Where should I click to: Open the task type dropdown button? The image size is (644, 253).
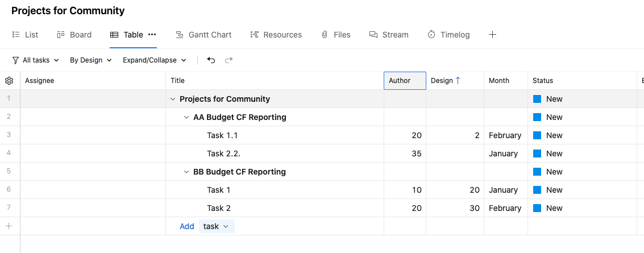217,226
